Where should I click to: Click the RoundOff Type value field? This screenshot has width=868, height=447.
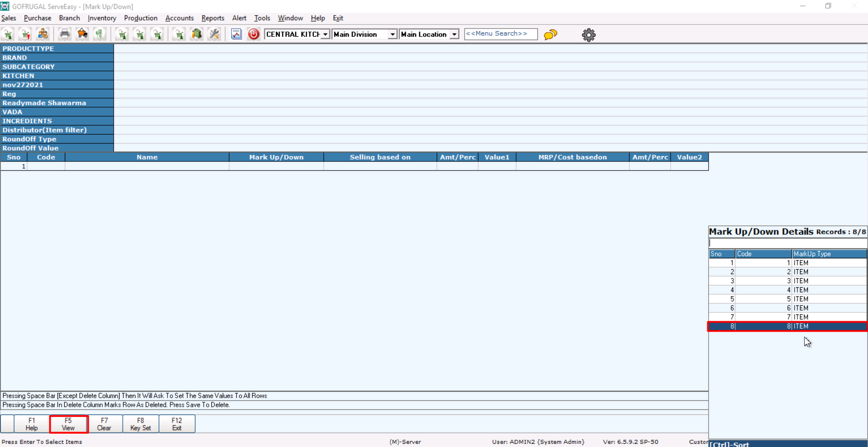pyautogui.click(x=491, y=139)
